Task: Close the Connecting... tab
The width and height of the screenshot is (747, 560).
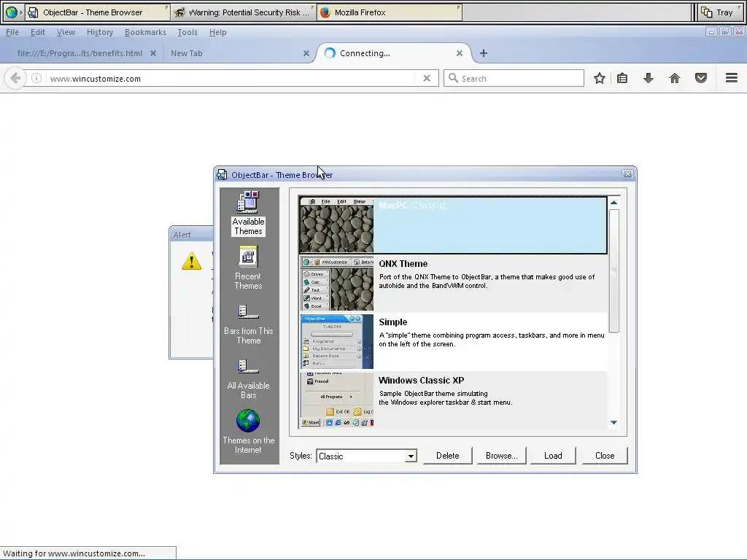Action: (460, 53)
